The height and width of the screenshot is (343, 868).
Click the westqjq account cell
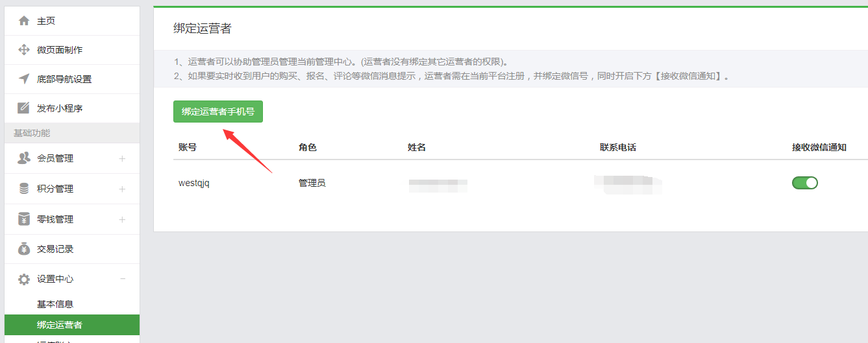(x=194, y=183)
